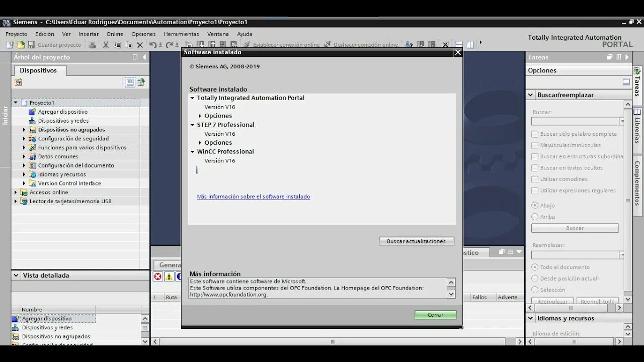
Task: Click the options icon below Opciones header
Action: (626, 82)
